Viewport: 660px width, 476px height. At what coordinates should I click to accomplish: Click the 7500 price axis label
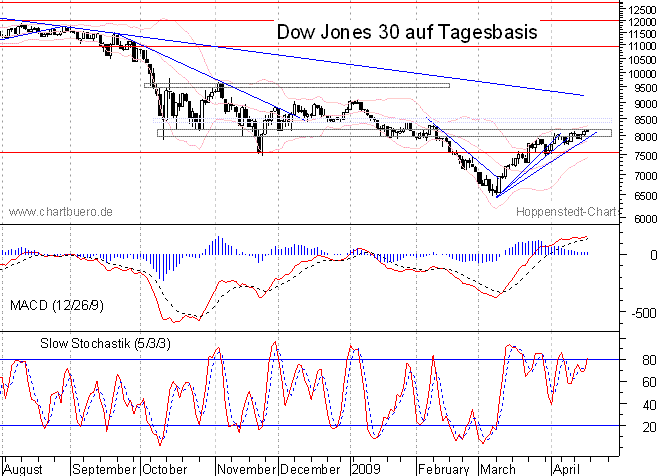click(645, 156)
